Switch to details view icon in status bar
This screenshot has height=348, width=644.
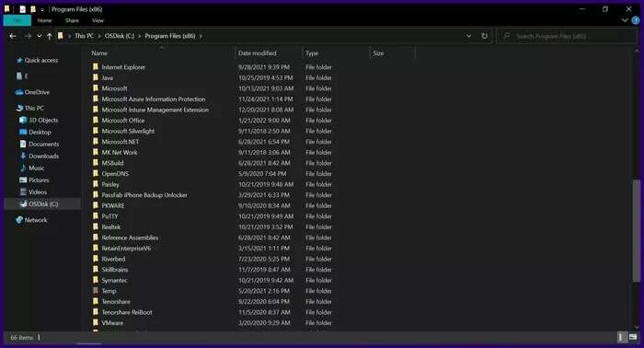point(621,337)
